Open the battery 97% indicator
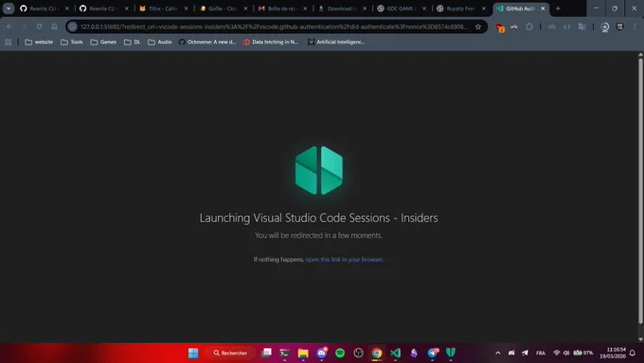 click(583, 353)
